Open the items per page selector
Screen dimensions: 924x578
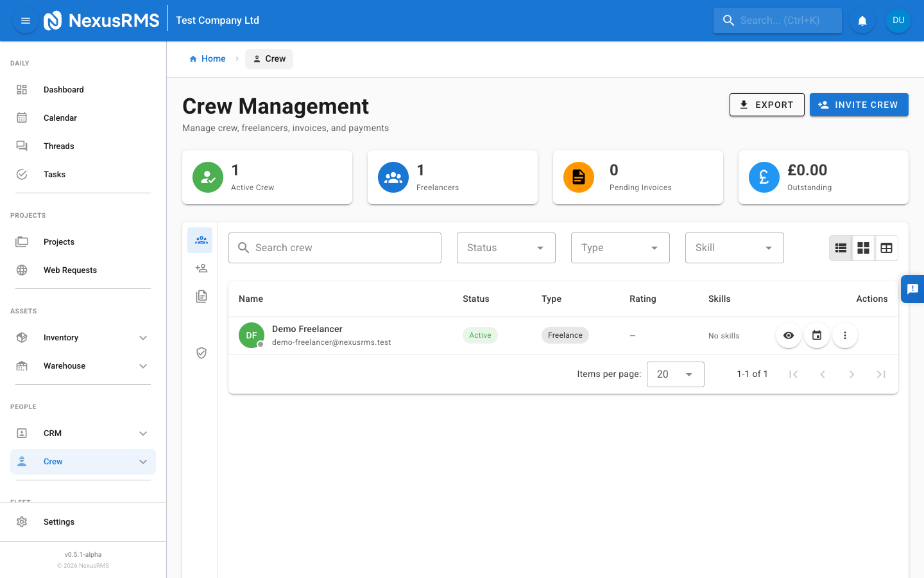(675, 374)
